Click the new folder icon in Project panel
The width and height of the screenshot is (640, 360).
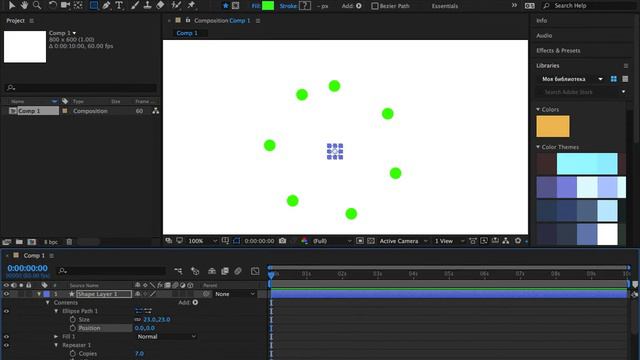[19, 242]
